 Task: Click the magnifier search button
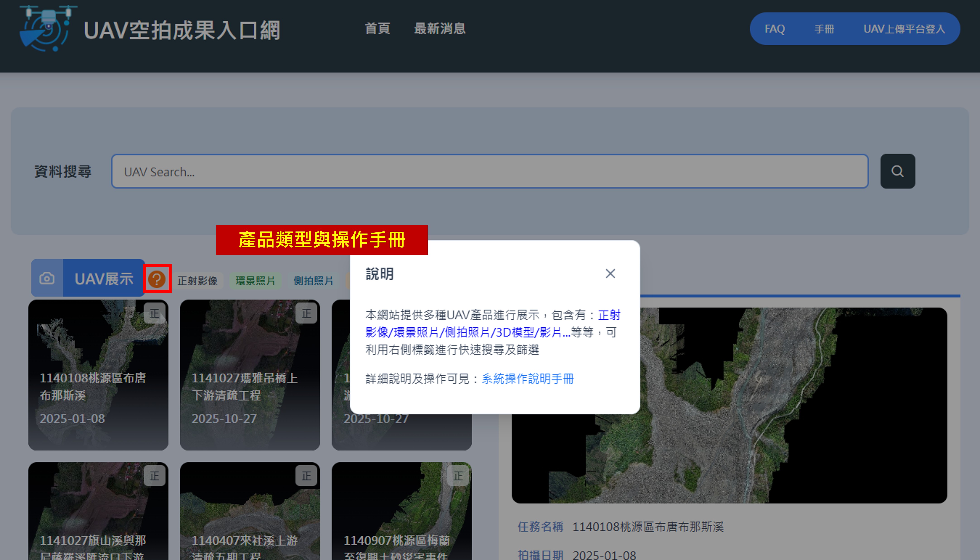897,171
